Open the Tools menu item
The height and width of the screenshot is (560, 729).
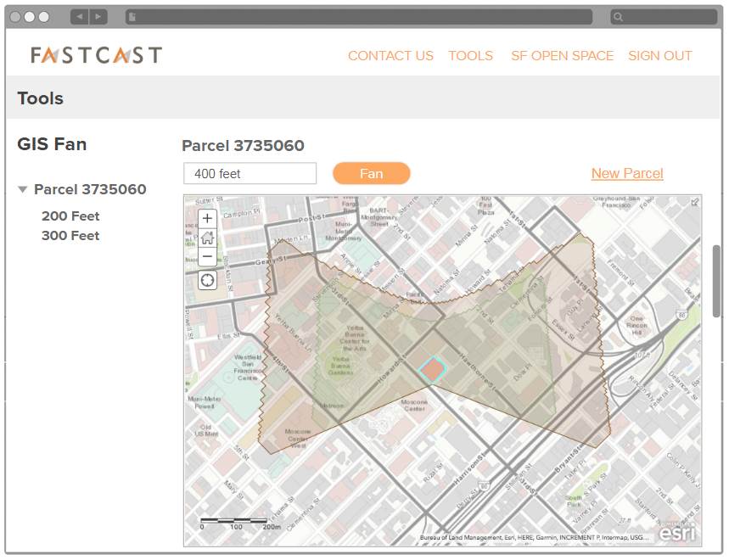(470, 56)
